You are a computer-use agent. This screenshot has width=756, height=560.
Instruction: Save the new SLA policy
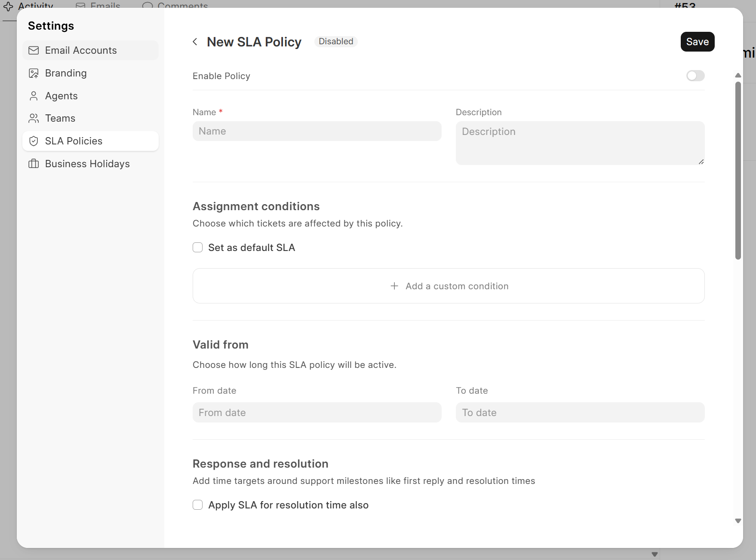[x=697, y=42]
